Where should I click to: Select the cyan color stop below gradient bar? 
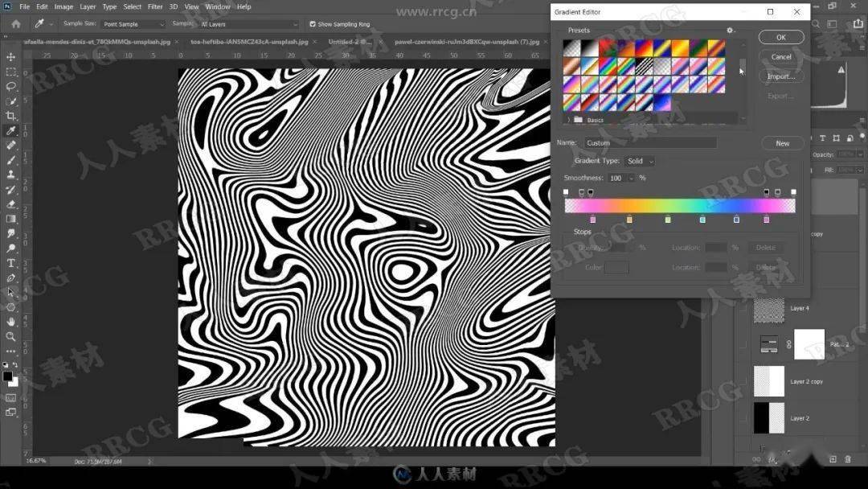click(x=702, y=220)
